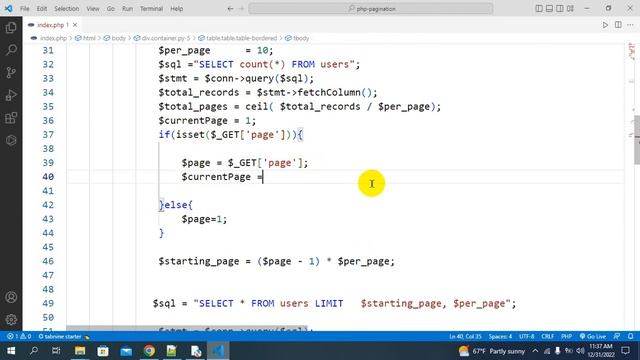Open the Search view in activity bar
Image resolution: width=640 pixels, height=360 pixels.
click(x=11, y=50)
